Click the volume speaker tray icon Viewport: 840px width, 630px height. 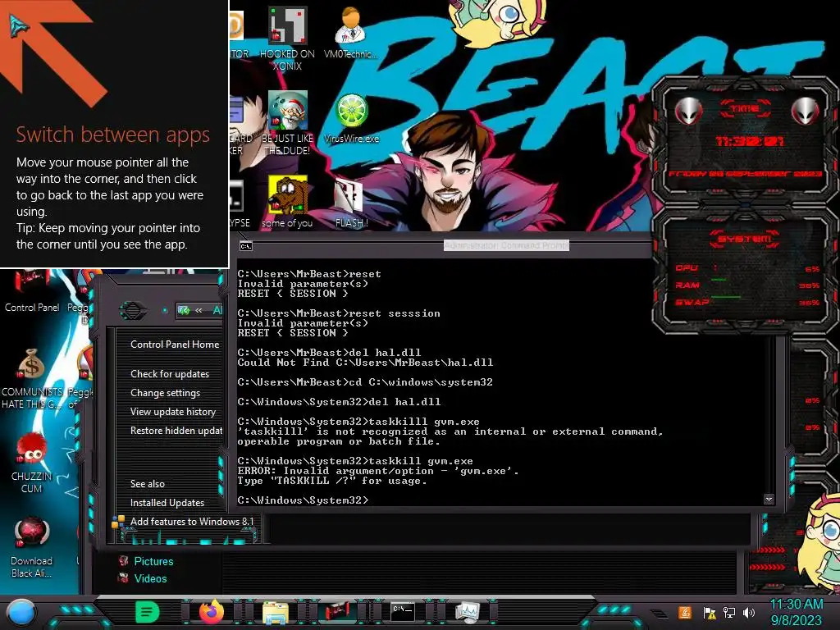pyautogui.click(x=748, y=613)
